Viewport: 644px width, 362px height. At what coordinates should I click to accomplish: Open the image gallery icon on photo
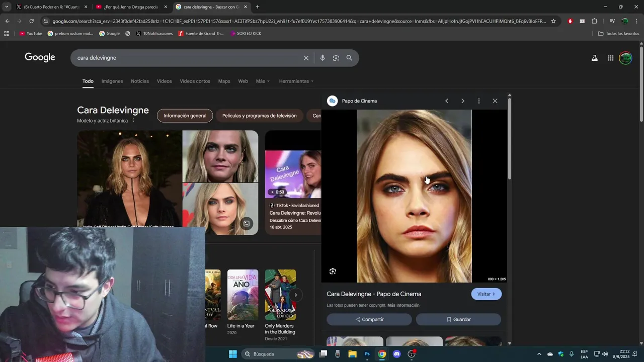pos(247,224)
